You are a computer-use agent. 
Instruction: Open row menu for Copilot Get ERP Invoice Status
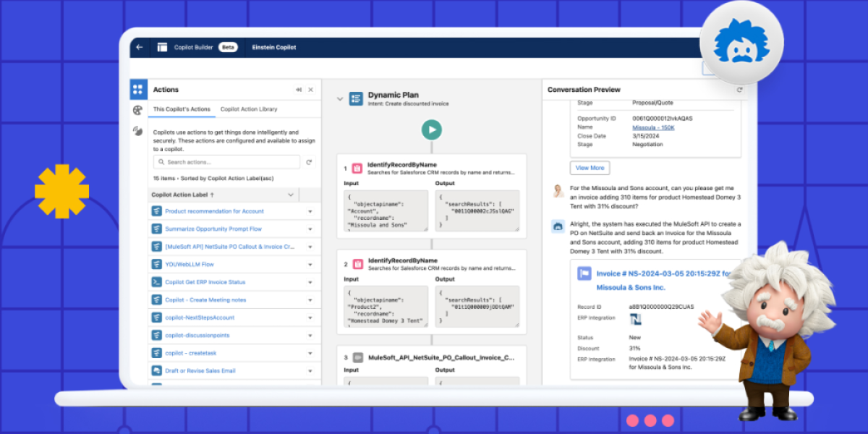click(x=310, y=282)
